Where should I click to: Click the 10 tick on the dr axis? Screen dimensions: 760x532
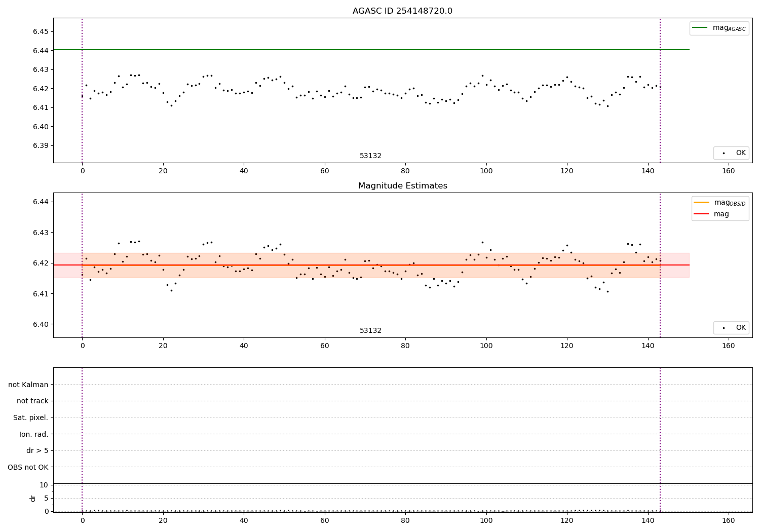point(44,485)
